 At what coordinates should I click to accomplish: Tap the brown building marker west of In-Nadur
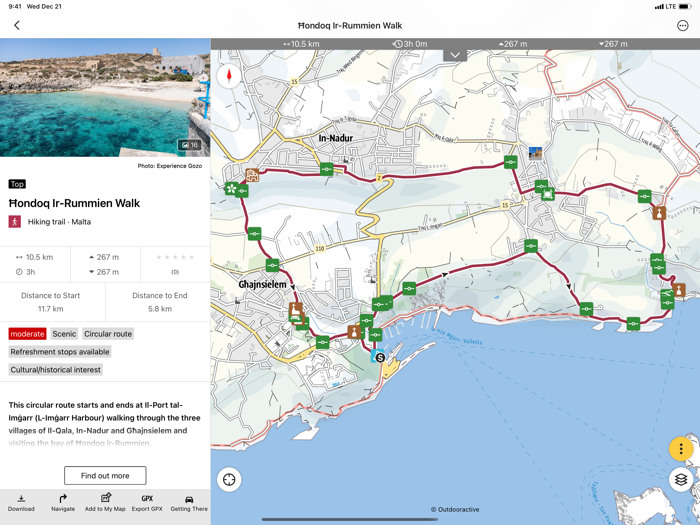pyautogui.click(x=252, y=175)
